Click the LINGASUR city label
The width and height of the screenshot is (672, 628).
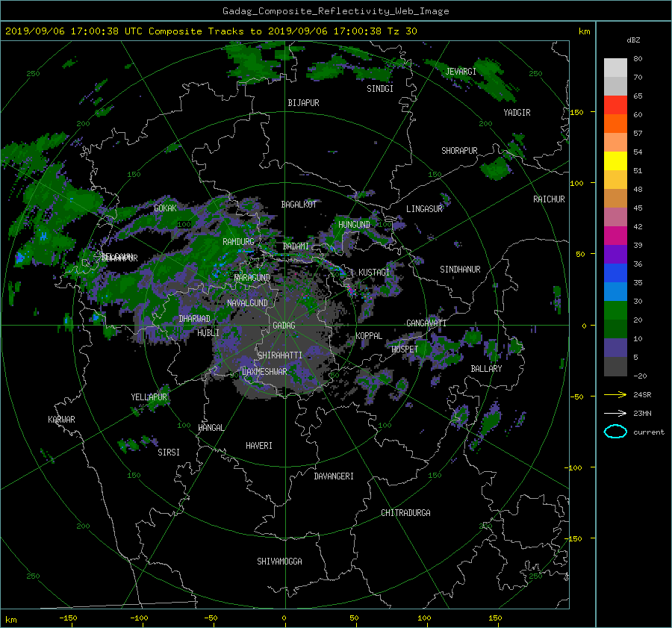(424, 209)
